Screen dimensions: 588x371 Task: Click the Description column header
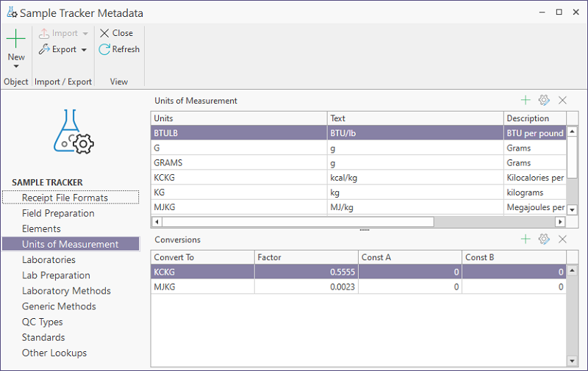(x=534, y=118)
